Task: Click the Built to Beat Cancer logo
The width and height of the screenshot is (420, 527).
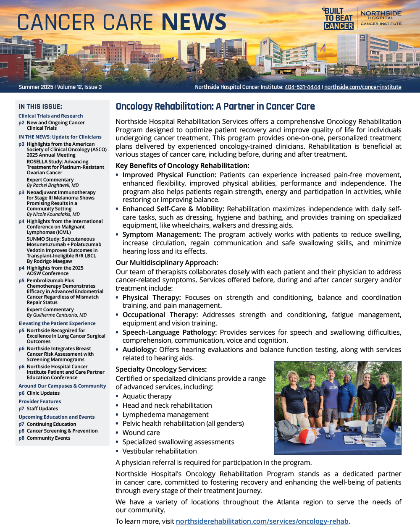Action: point(338,19)
